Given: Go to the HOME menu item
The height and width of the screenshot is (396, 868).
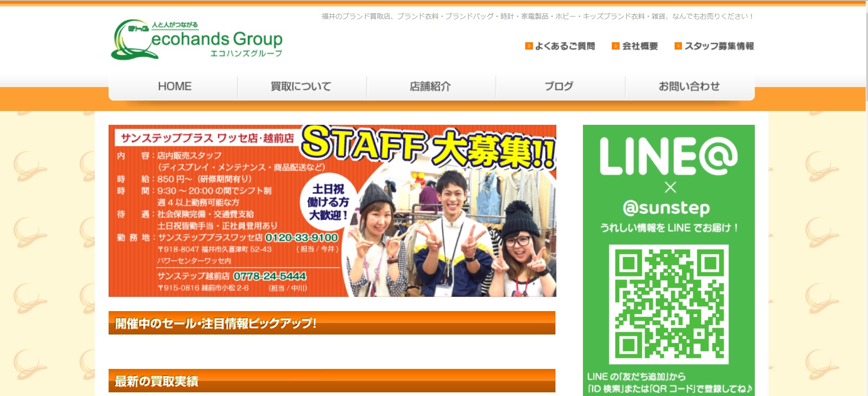Looking at the screenshot, I should 173,86.
